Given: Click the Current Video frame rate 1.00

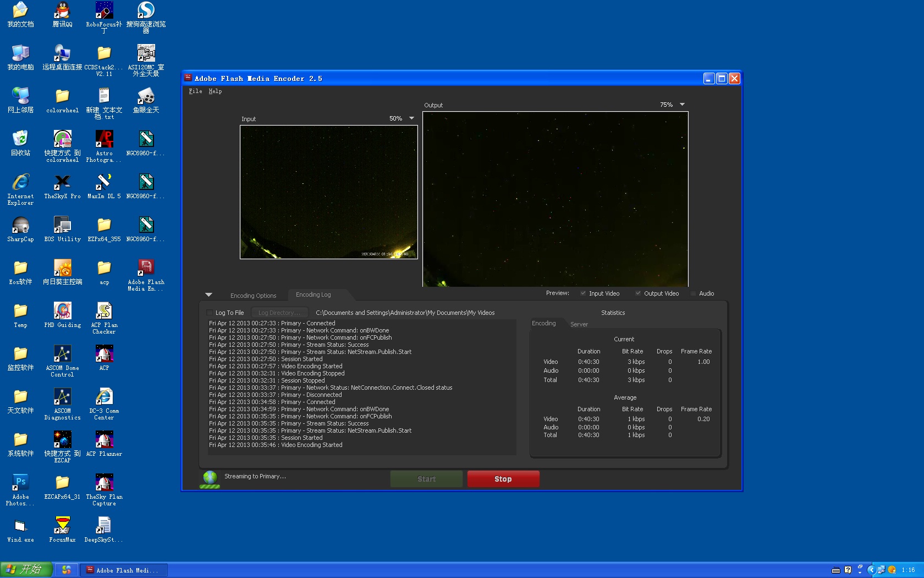Looking at the screenshot, I should 703,362.
